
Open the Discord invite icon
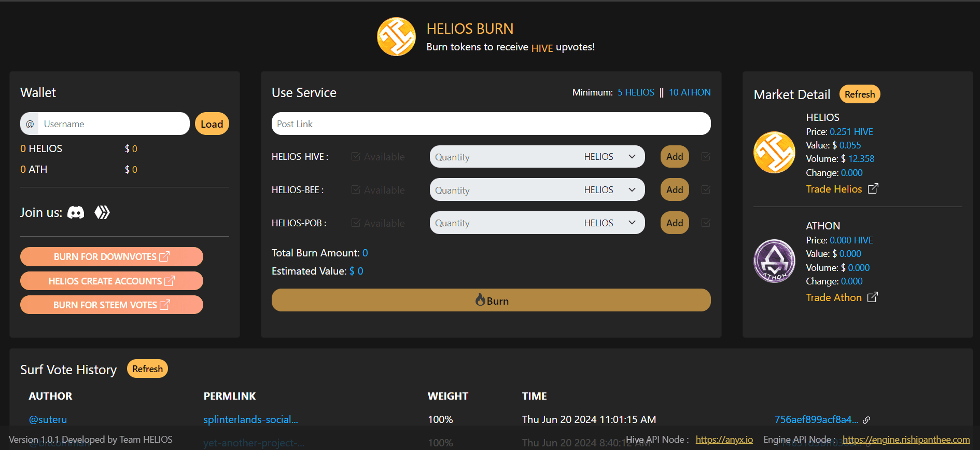(x=76, y=212)
